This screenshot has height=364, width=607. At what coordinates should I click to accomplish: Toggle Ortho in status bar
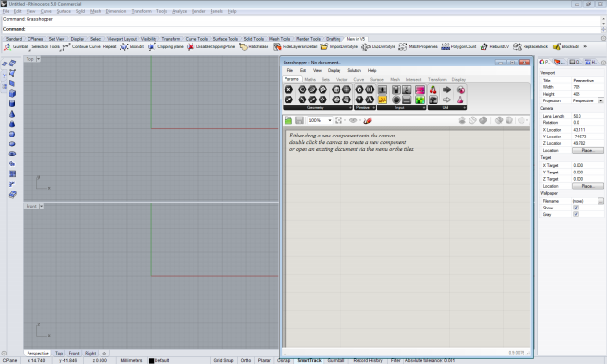246,360
